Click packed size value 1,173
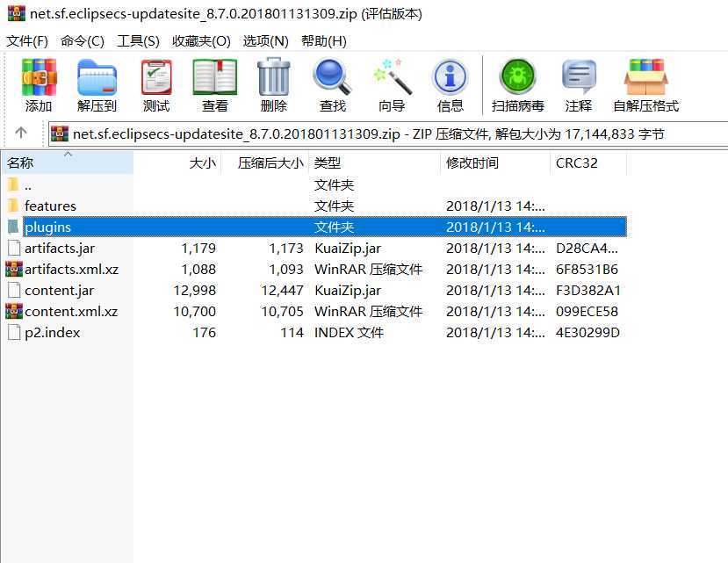728x563 pixels. tap(286, 249)
